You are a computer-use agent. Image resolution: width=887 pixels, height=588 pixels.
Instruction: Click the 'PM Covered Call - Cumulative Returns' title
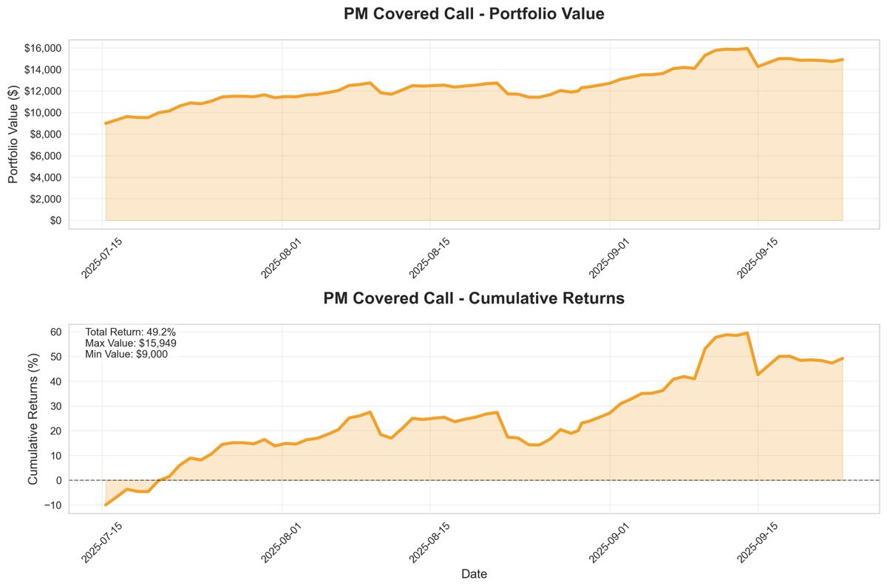point(474,298)
